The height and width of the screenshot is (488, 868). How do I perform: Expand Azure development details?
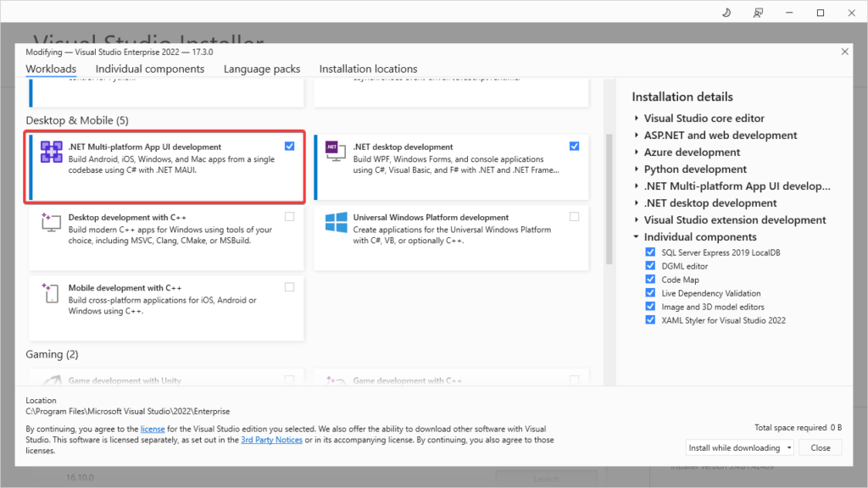pos(637,152)
